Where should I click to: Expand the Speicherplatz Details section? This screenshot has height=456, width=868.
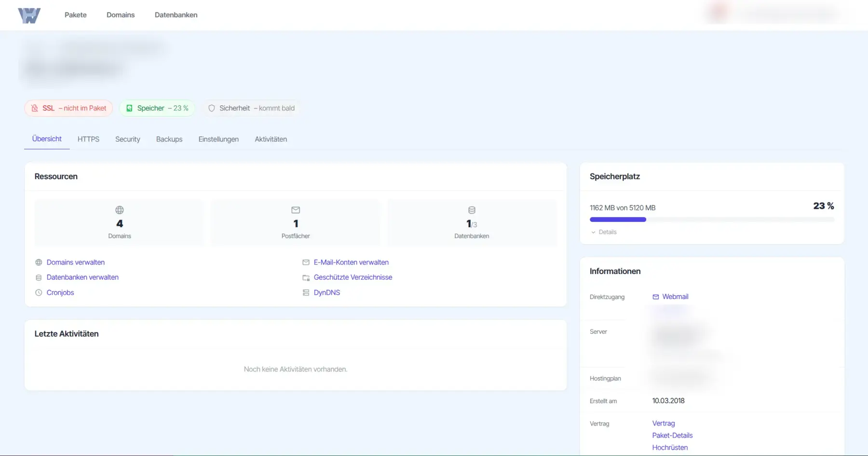pos(604,232)
